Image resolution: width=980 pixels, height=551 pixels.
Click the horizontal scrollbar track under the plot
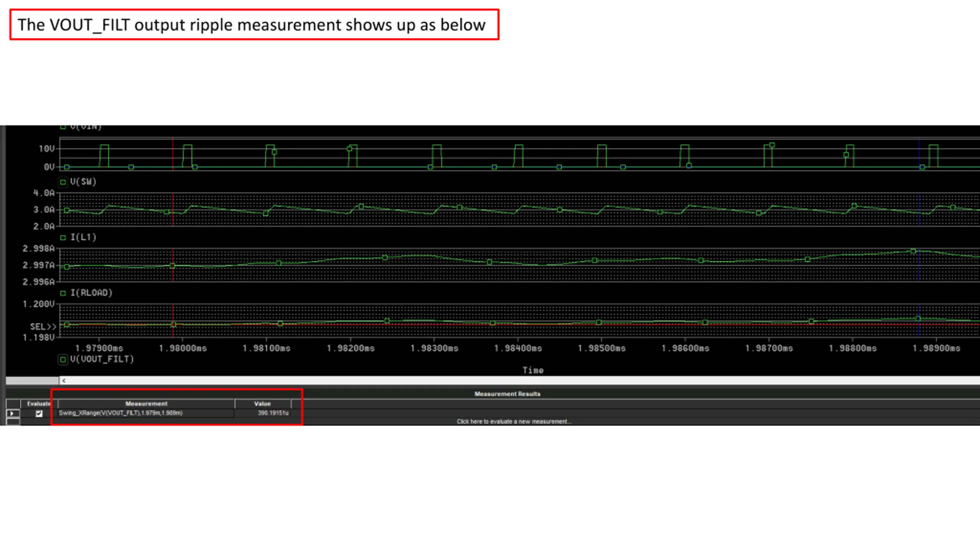click(521, 380)
